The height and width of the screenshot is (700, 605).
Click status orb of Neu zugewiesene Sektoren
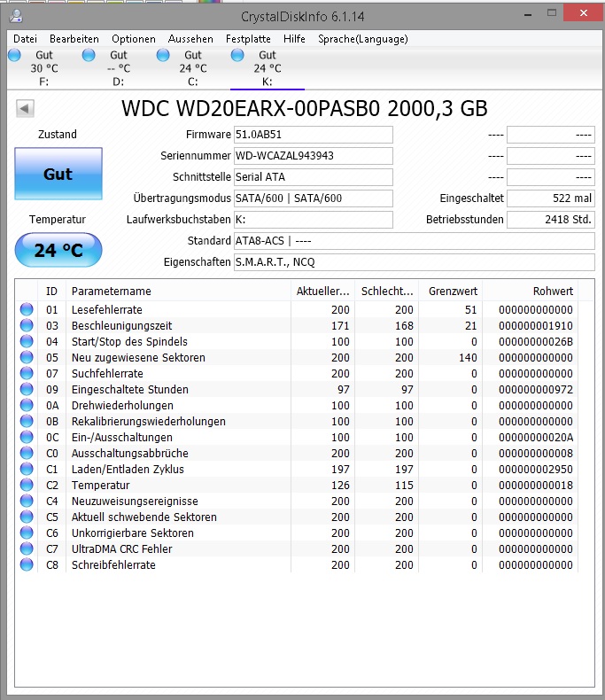(x=27, y=357)
